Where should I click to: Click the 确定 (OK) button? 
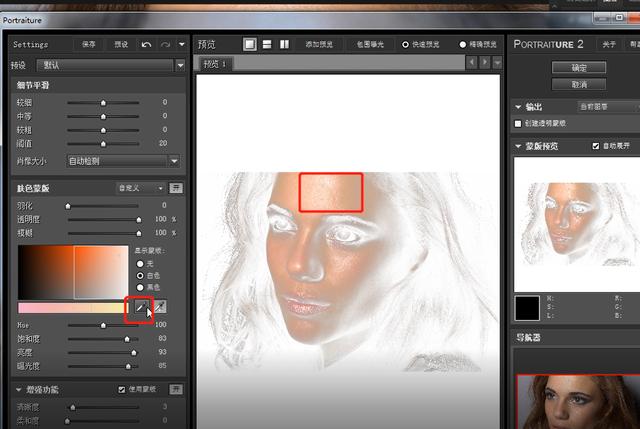tap(579, 68)
